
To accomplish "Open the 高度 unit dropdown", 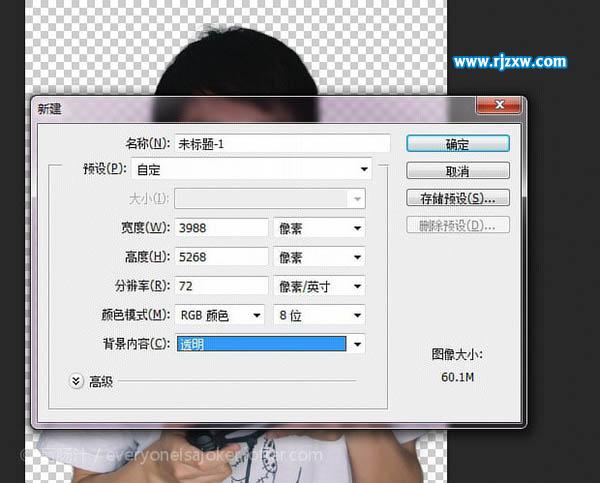I will pyautogui.click(x=320, y=257).
